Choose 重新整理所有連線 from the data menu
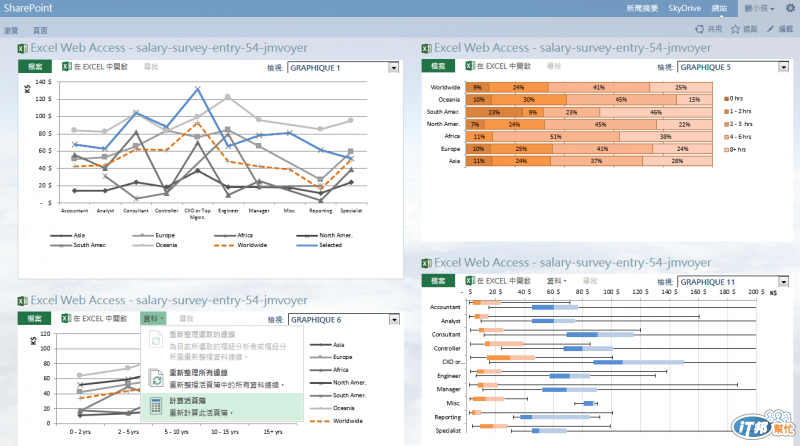 [x=222, y=378]
